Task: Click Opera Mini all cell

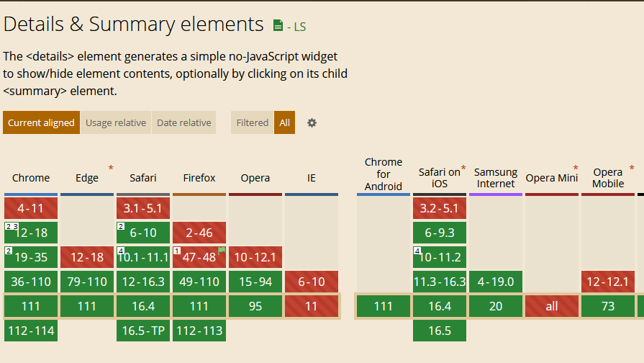Action: [x=552, y=307]
